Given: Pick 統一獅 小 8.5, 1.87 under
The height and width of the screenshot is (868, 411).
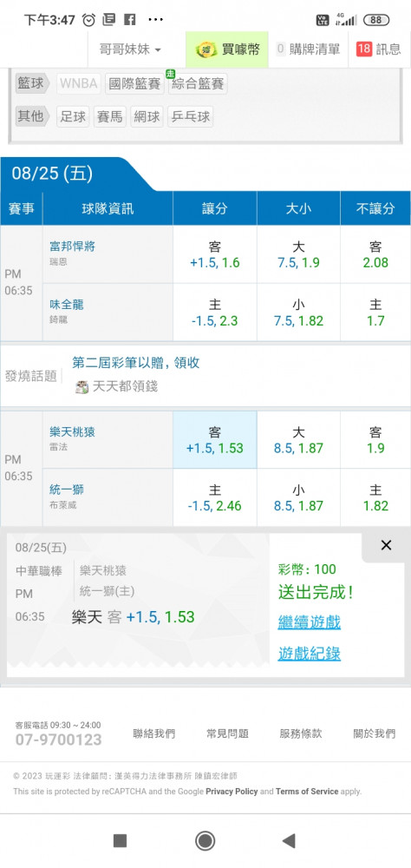Looking at the screenshot, I should pyautogui.click(x=298, y=497).
